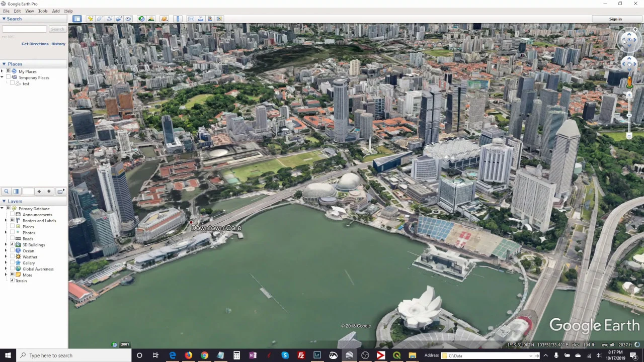
Task: Collapse the Places panel
Action: click(4, 64)
